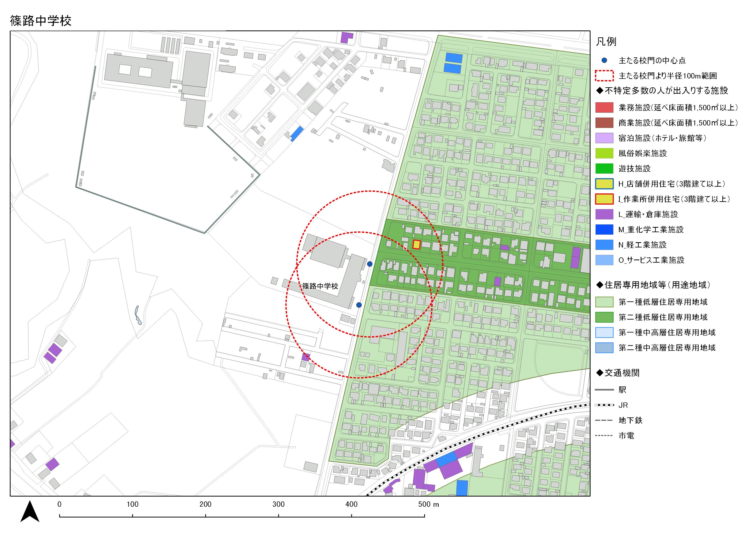756x534 pixels.
Task: Click the light blue swatch O_サービス工業施設
Action: [604, 260]
